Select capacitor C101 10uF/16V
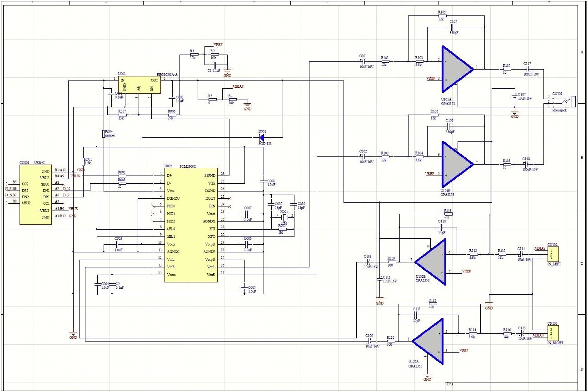 pyautogui.click(x=364, y=61)
